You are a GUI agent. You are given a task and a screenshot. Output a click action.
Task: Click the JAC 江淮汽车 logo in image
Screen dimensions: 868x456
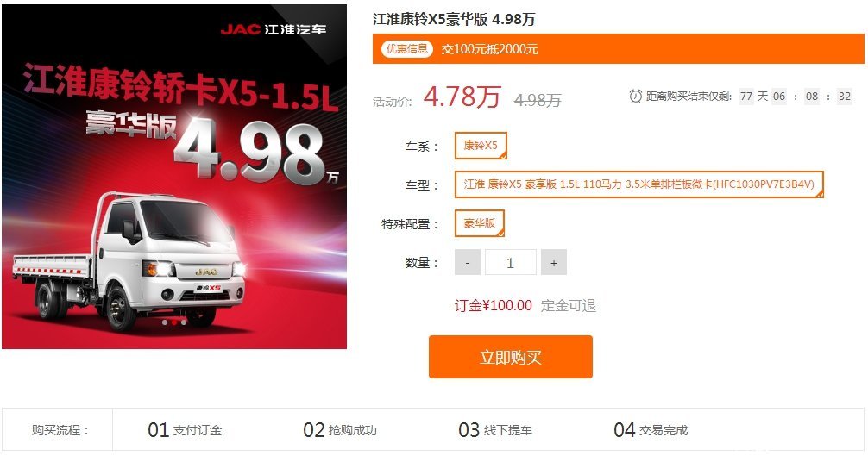(x=274, y=29)
